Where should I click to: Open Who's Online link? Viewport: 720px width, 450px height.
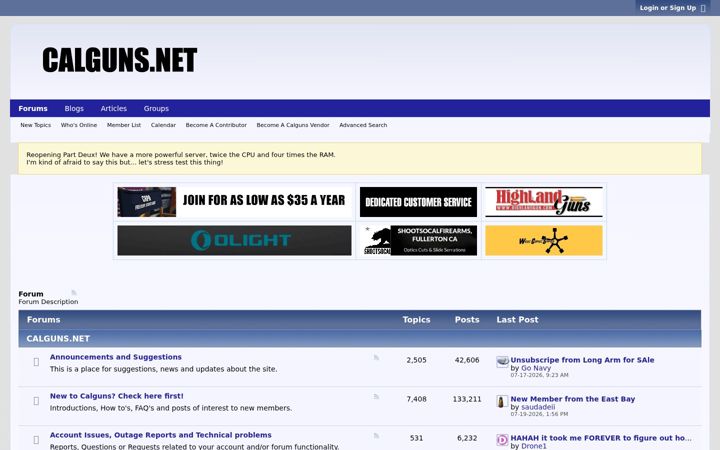point(79,125)
